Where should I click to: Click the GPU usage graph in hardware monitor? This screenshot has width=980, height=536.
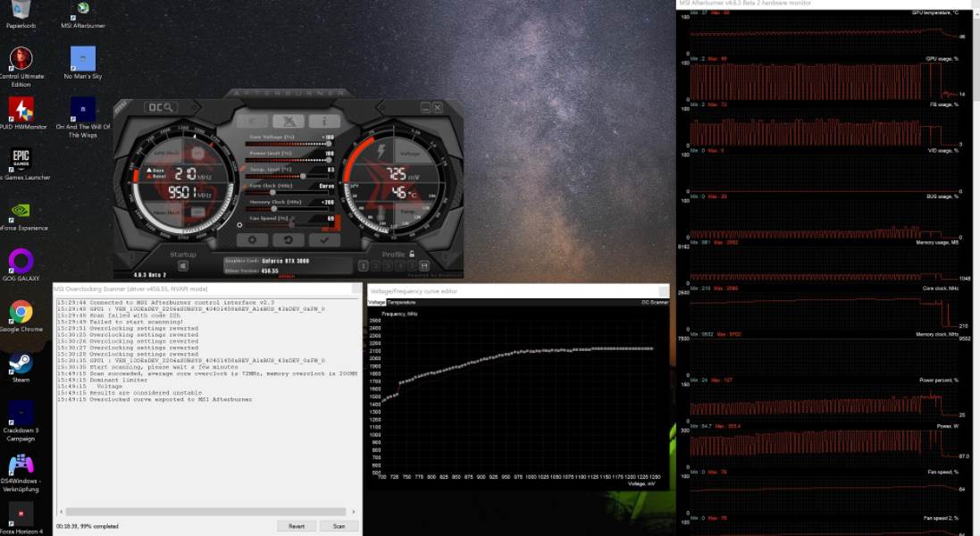(x=825, y=81)
